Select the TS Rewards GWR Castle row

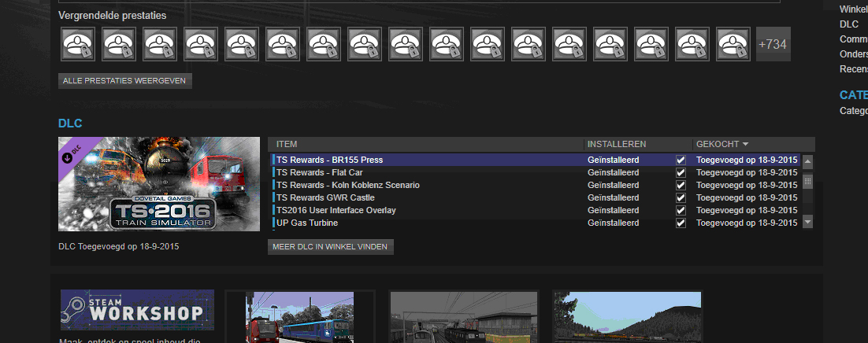536,198
